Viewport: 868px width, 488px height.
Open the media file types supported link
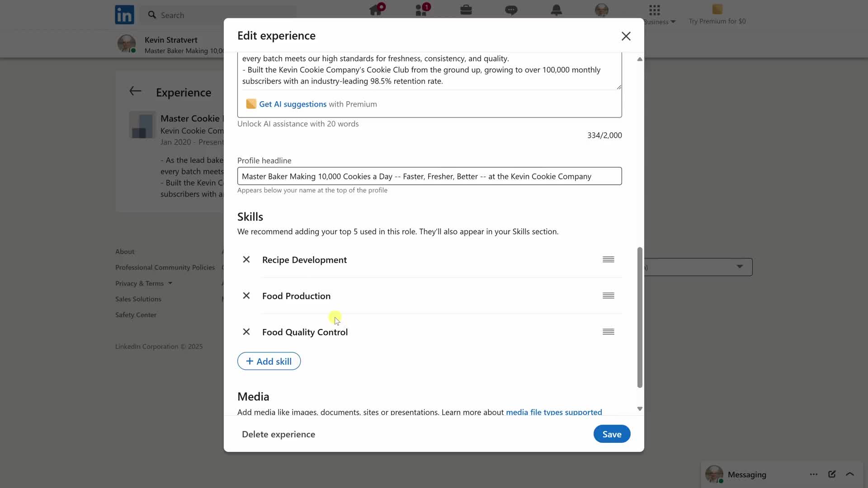pos(554,412)
